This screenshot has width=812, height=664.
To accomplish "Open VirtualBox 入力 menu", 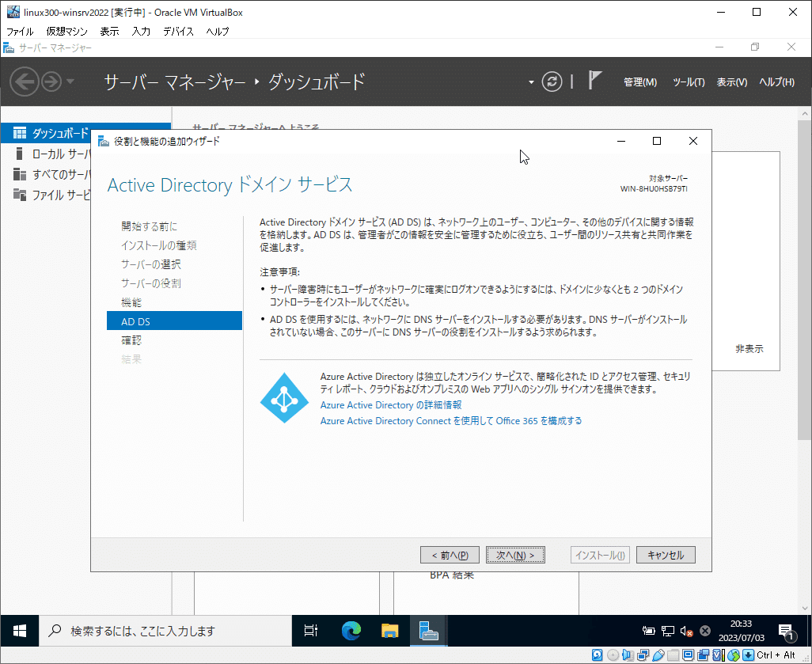I will pos(141,31).
